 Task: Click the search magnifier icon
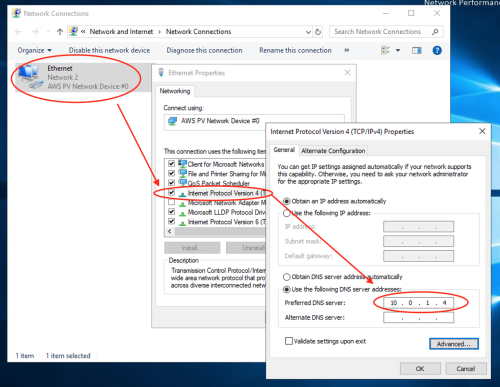point(435,32)
